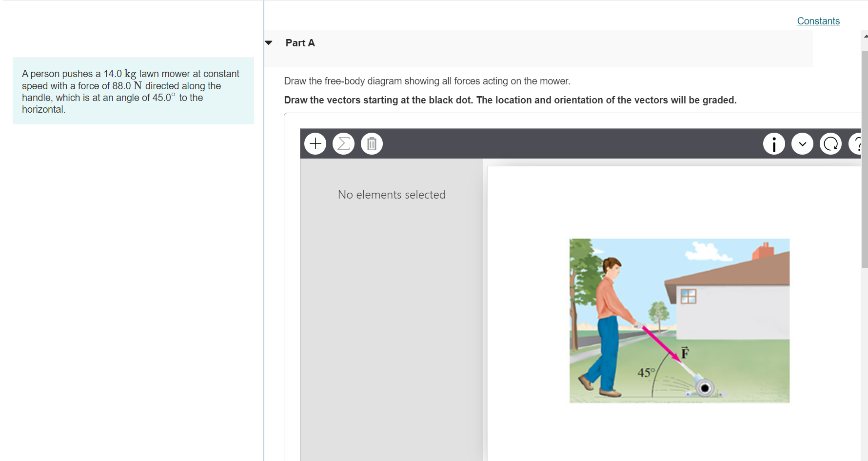Open the info panel via the i icon
The height and width of the screenshot is (461, 868).
point(774,143)
